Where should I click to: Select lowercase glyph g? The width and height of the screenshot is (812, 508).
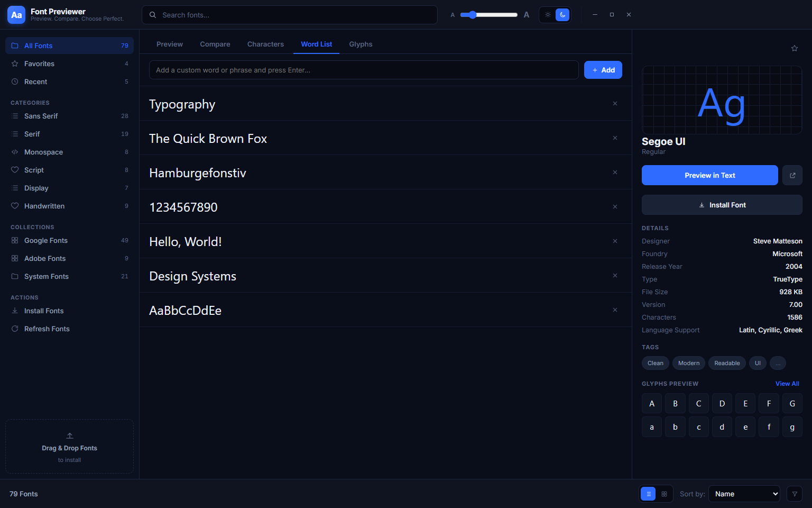pyautogui.click(x=792, y=427)
